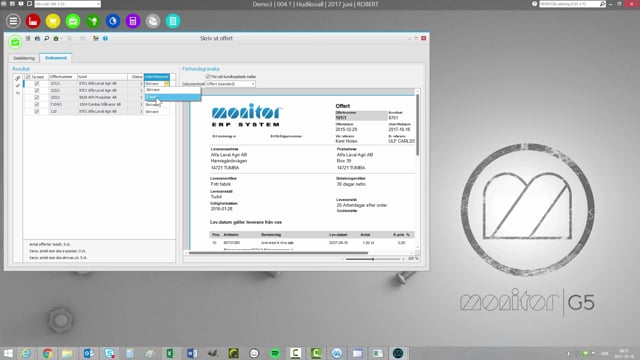
Task: Adjust the preview zoom slider
Action: point(373,259)
